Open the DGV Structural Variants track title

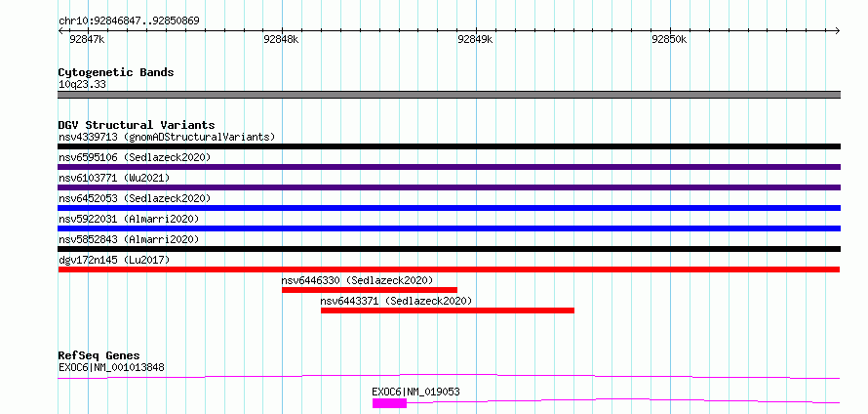point(137,125)
